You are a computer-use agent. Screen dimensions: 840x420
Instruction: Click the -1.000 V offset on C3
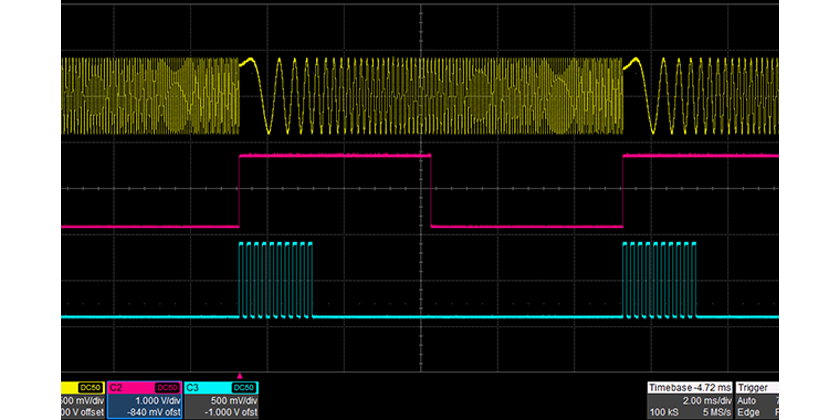pyautogui.click(x=228, y=411)
